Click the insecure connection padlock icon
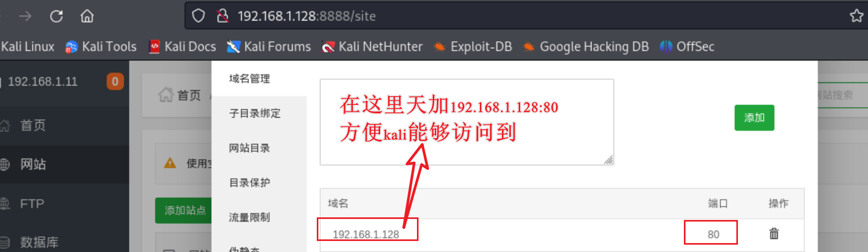 point(222,16)
